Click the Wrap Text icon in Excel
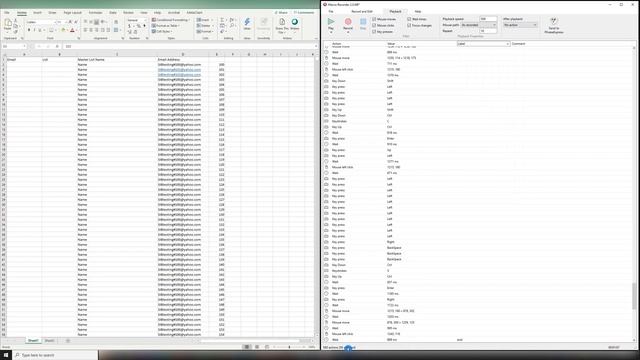The width and height of the screenshot is (640, 360). pyautogui.click(x=116, y=22)
